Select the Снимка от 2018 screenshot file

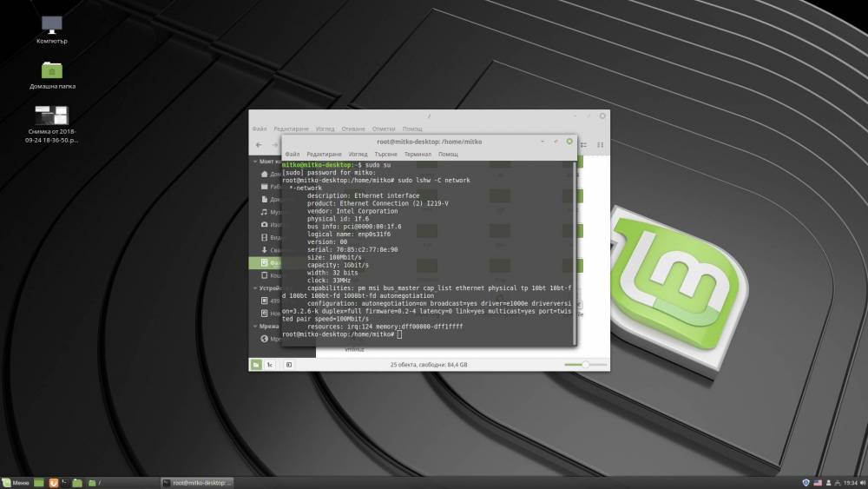click(x=51, y=124)
